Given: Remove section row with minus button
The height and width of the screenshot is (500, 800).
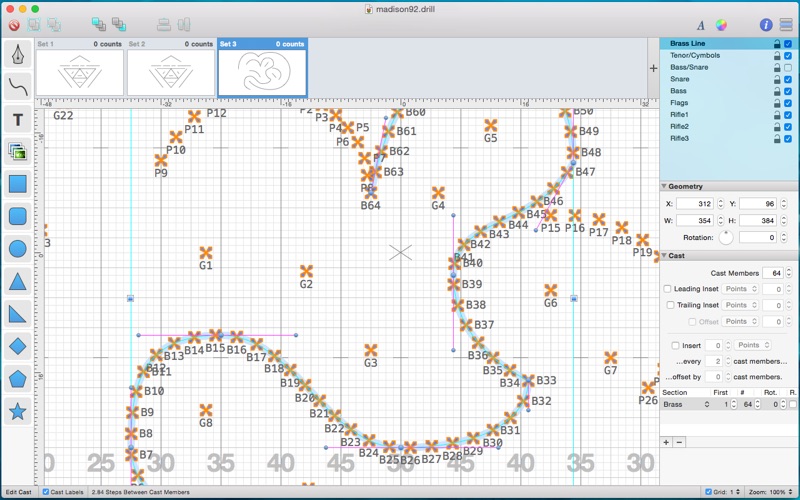Looking at the screenshot, I should point(679,442).
